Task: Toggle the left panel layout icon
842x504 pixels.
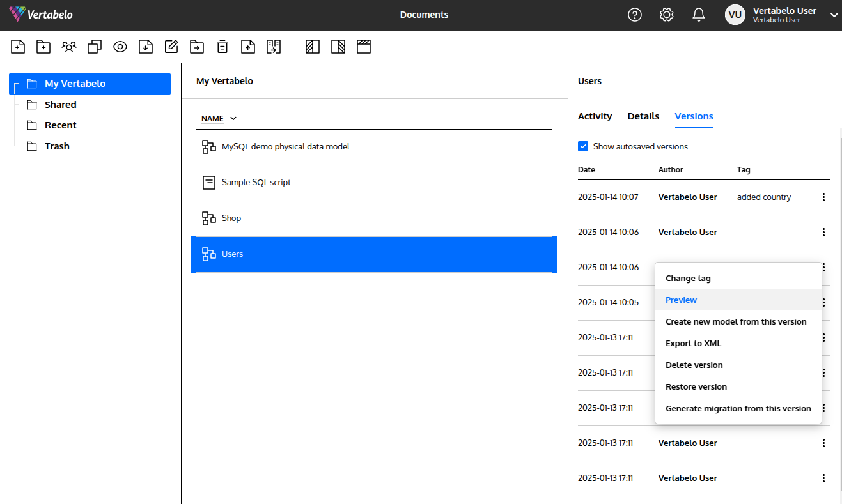Action: click(x=313, y=47)
